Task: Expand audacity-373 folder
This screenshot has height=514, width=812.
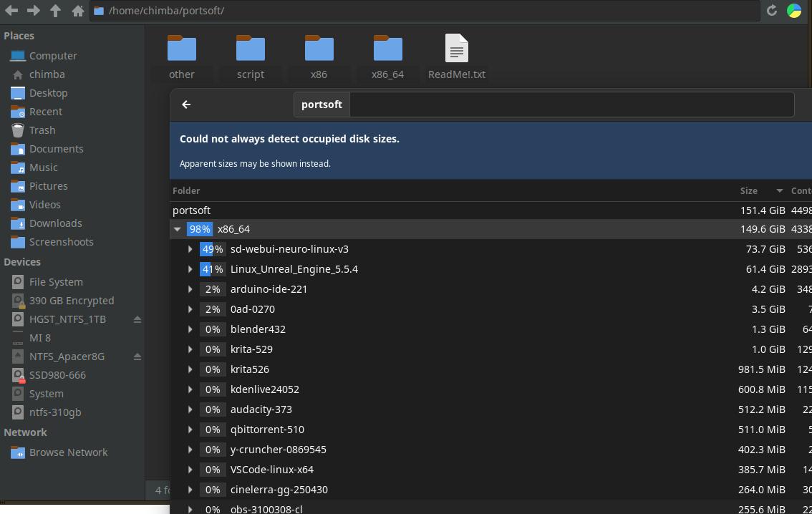Action: (190, 409)
